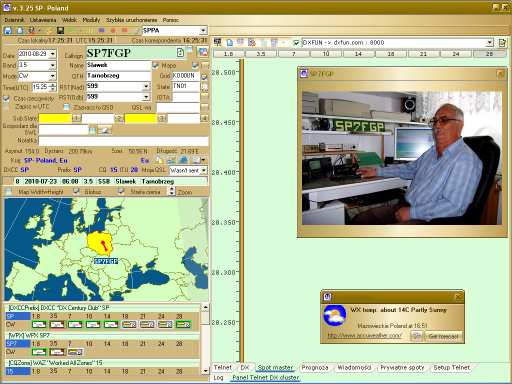
Task: Click the weather sun-cloud icon
Action: pyautogui.click(x=334, y=315)
